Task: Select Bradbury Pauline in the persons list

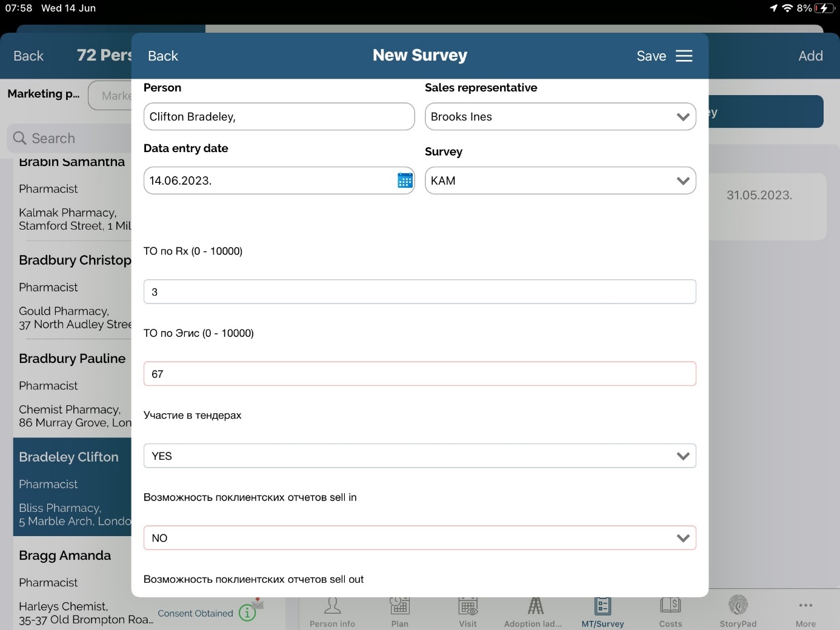Action: (72, 359)
